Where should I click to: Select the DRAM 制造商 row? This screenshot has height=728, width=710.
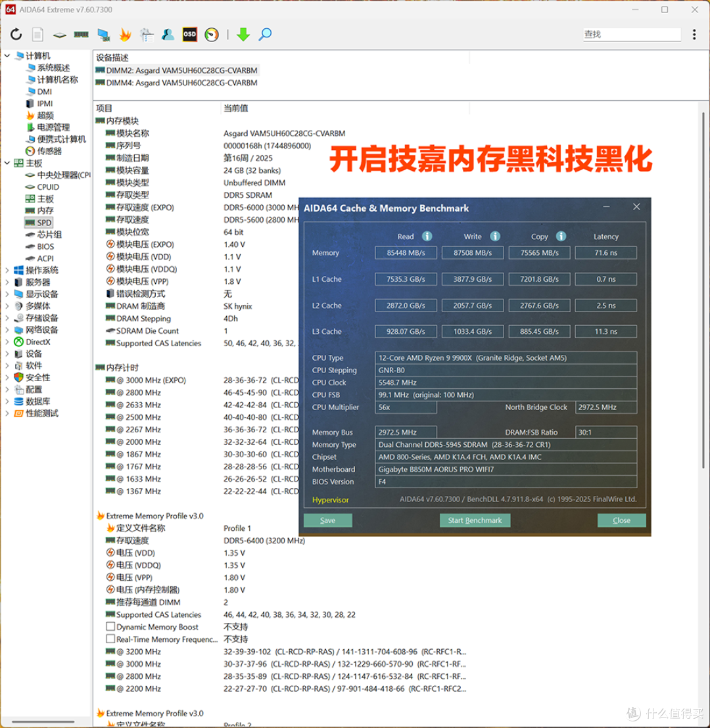click(x=178, y=306)
